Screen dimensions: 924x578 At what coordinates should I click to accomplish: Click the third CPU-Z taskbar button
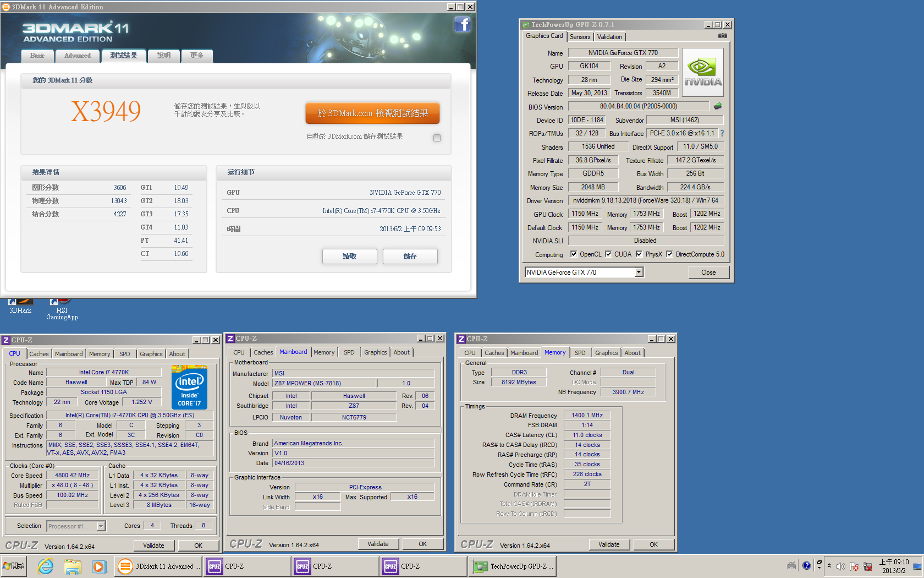tap(423, 566)
